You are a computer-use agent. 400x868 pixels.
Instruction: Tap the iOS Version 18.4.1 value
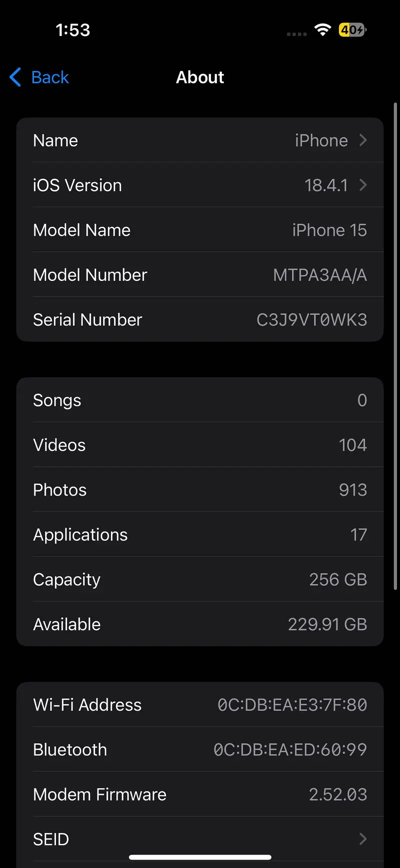[326, 185]
